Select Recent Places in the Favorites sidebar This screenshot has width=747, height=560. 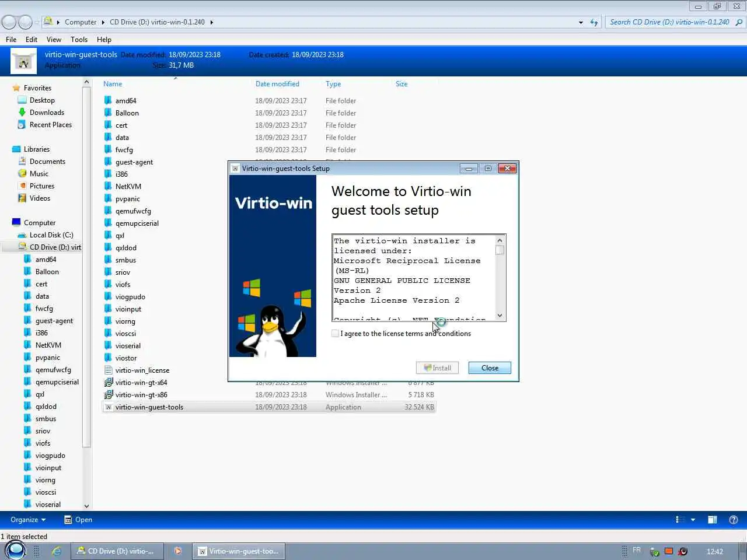50,125
